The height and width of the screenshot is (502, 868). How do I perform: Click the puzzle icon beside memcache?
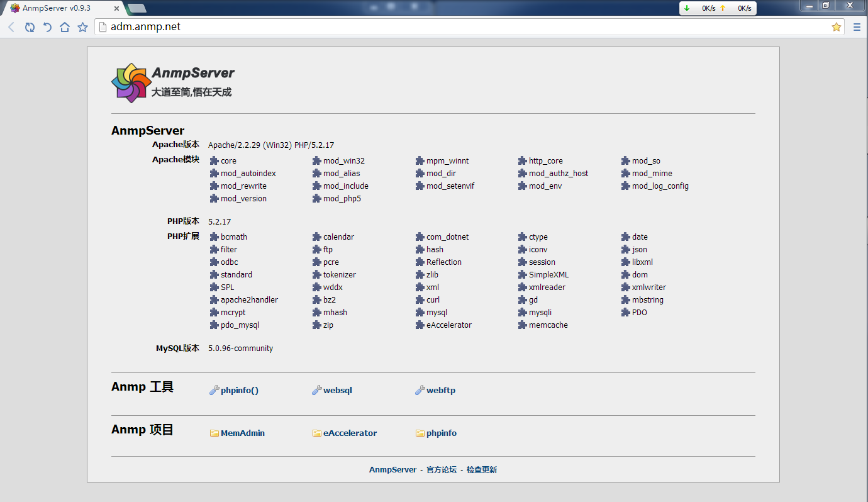coord(523,325)
